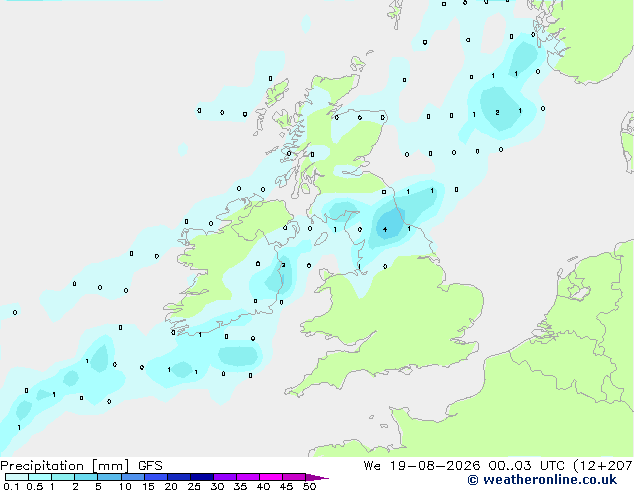Select the 1–2 mm legend swatch
This screenshot has height=490, width=634.
point(63,477)
